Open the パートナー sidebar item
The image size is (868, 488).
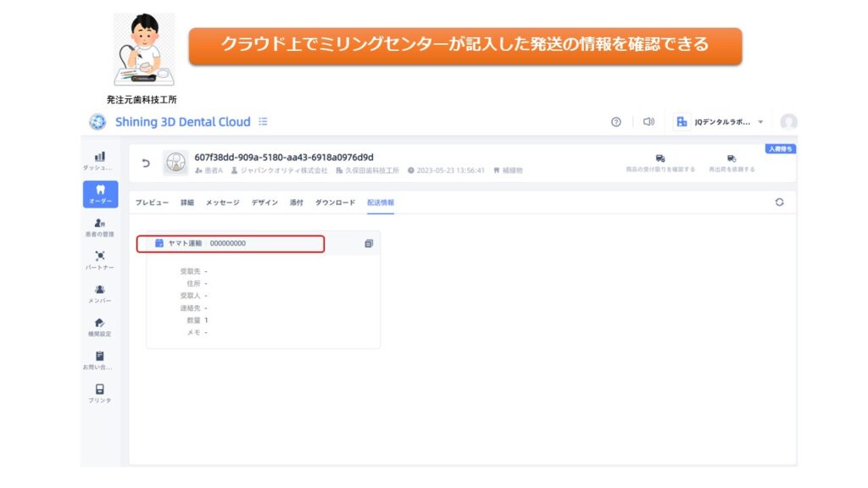pos(100,259)
